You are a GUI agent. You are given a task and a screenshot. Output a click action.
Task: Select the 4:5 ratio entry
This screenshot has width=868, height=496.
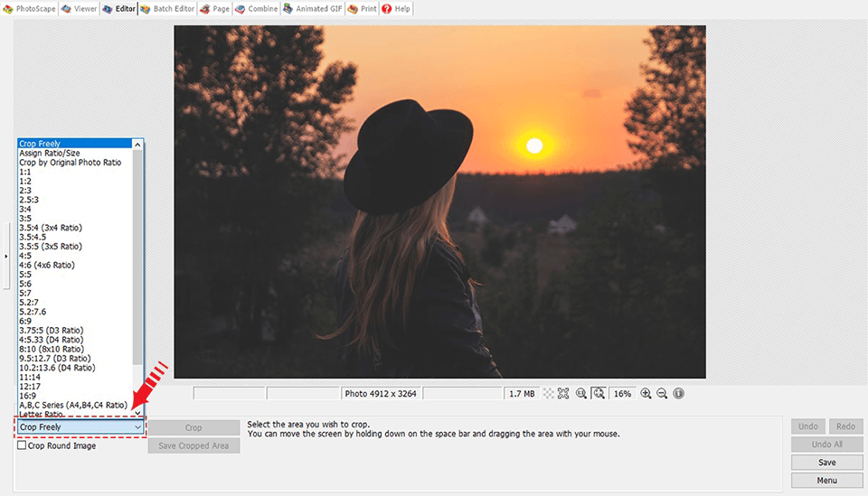point(75,256)
